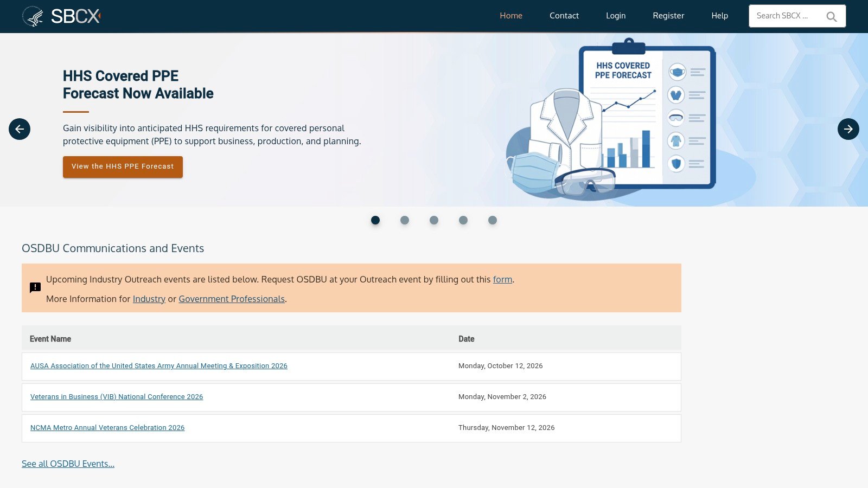Click View the HHS PPE Forecast button
The image size is (868, 488).
coord(123,166)
